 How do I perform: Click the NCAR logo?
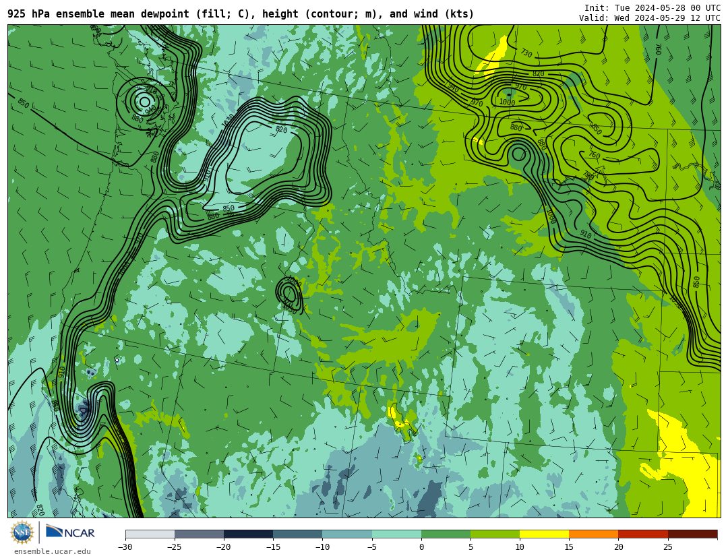pyautogui.click(x=70, y=532)
